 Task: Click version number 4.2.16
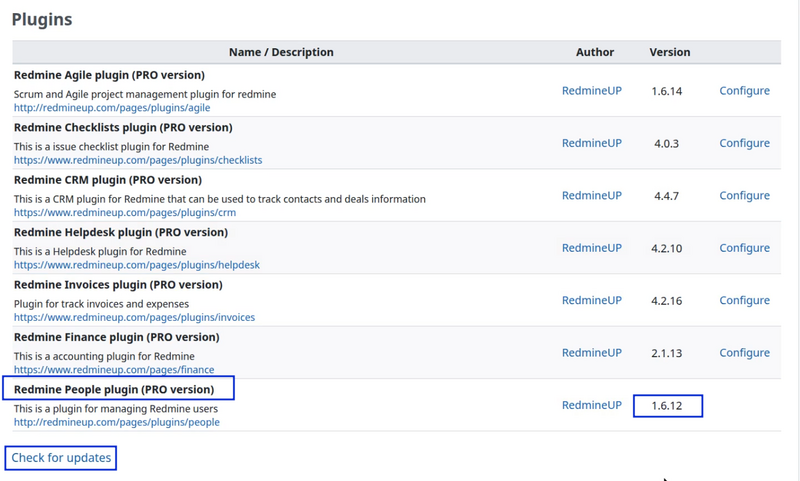click(x=667, y=301)
